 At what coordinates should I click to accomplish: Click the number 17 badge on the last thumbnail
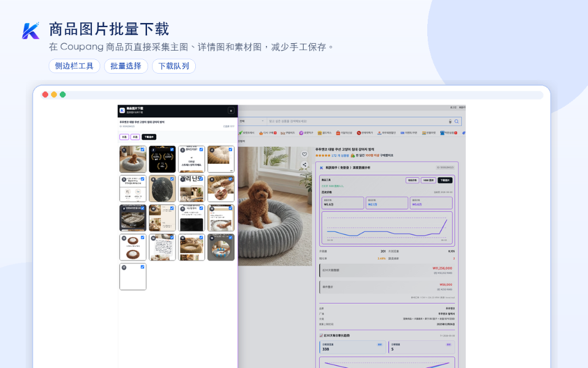coord(124,267)
